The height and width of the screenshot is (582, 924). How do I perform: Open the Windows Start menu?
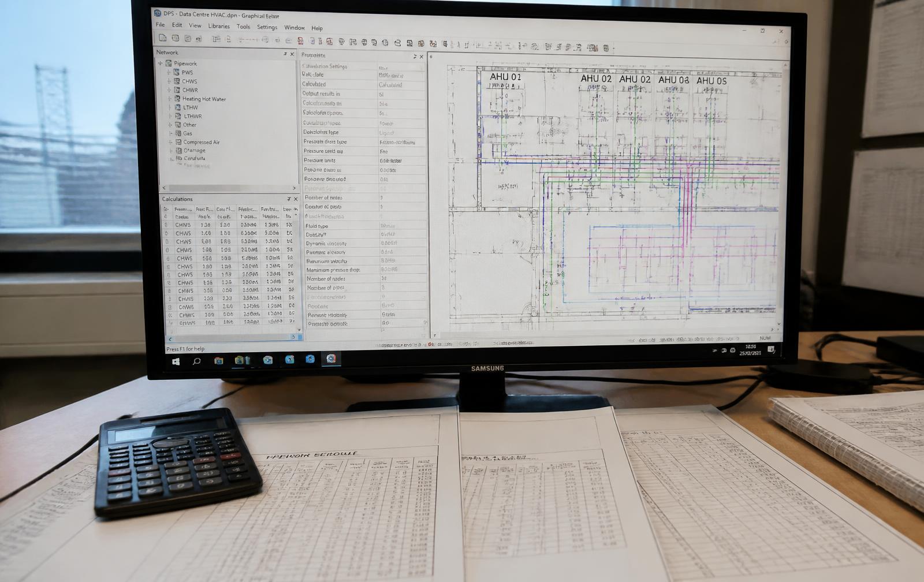pos(176,361)
